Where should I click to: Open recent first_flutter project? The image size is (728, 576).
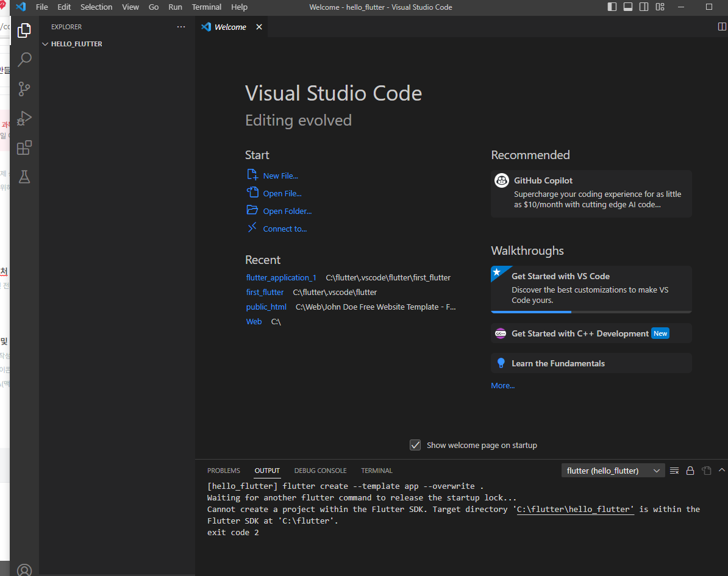point(265,293)
